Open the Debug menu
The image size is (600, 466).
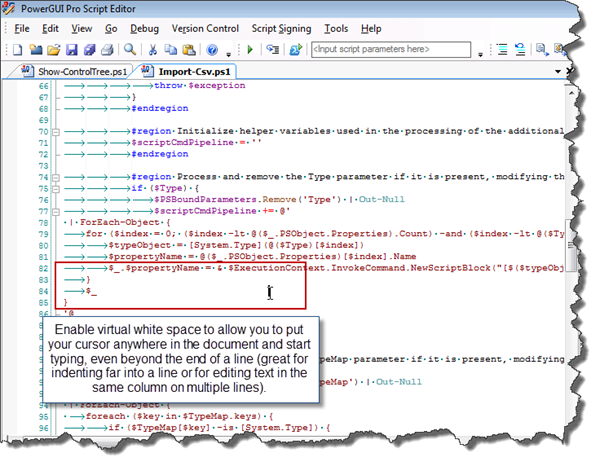[144, 29]
